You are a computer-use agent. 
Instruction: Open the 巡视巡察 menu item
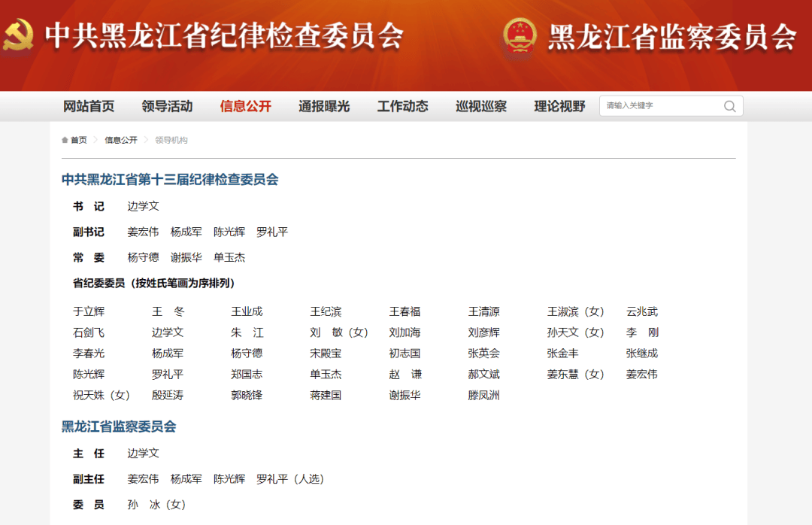(x=480, y=106)
